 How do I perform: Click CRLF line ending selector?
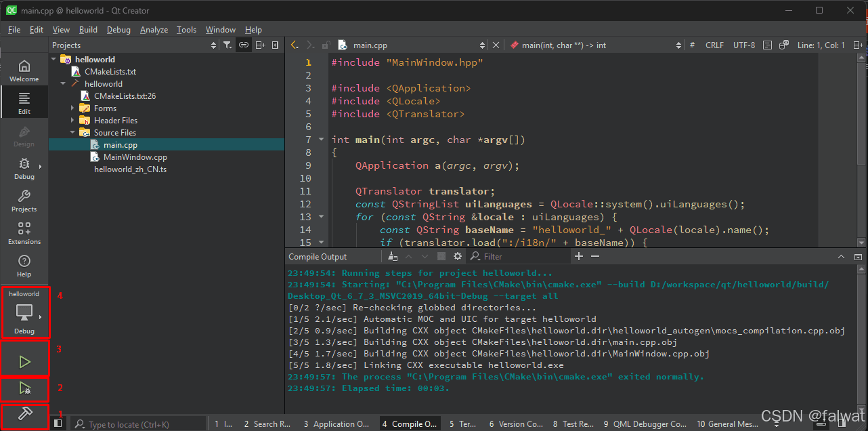tap(714, 45)
